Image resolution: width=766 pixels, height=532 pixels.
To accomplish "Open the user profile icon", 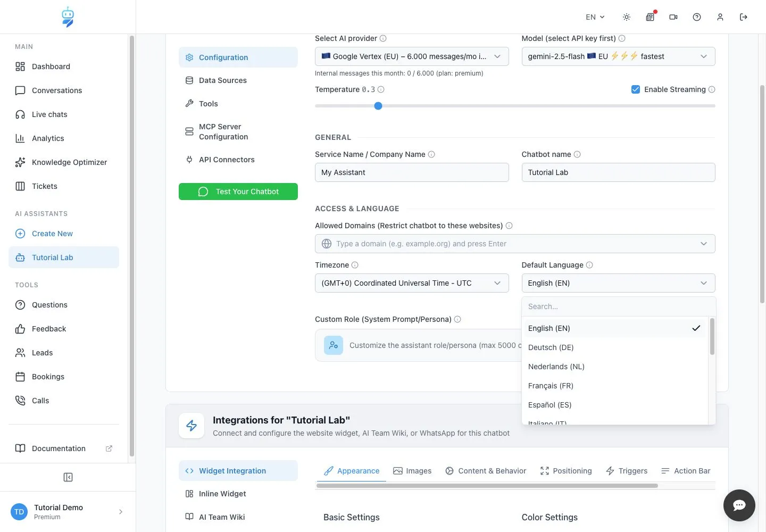I will click(x=720, y=17).
